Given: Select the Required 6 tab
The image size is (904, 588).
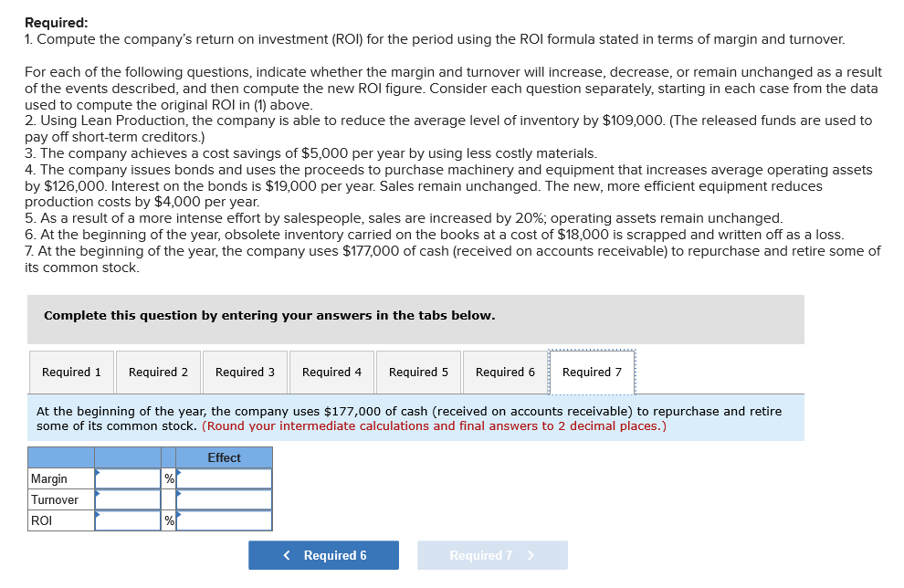Looking at the screenshot, I should (505, 372).
